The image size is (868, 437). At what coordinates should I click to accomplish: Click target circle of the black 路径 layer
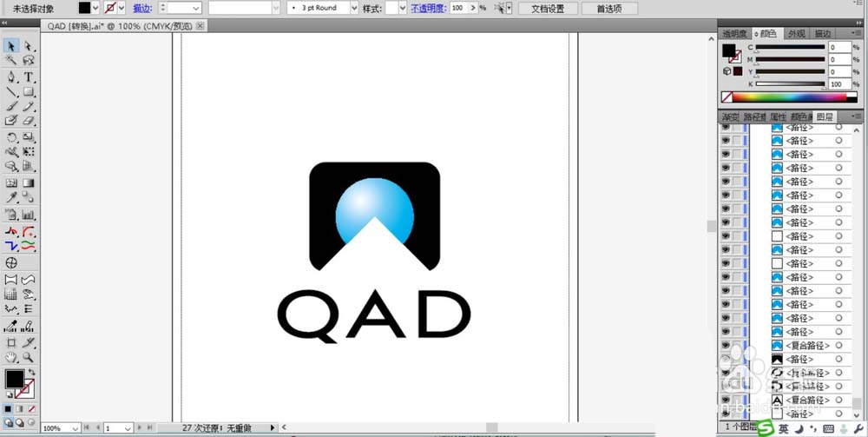tap(838, 358)
